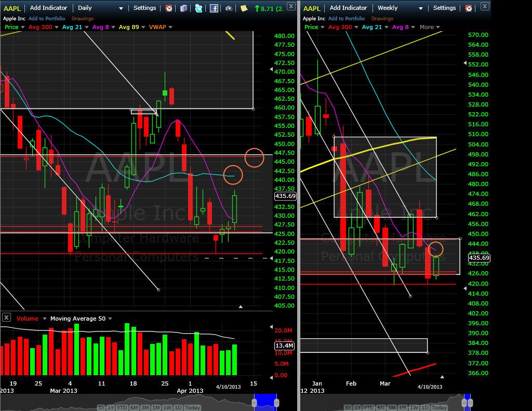Image resolution: width=532 pixels, height=411 pixels.
Task: Click the camera snapshot icon
Action: coord(229,8)
